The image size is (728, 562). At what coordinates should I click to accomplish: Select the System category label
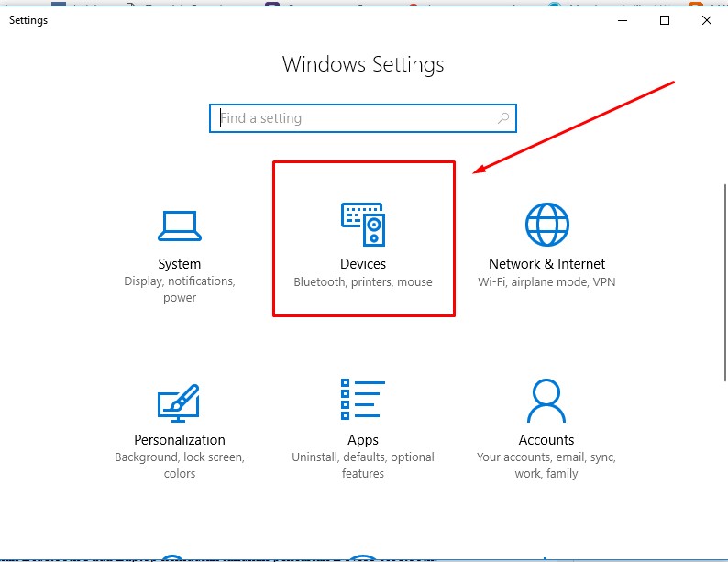(179, 264)
